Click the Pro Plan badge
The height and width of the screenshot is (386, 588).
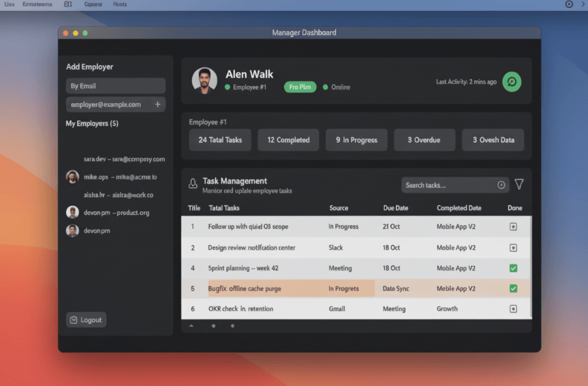click(x=299, y=87)
